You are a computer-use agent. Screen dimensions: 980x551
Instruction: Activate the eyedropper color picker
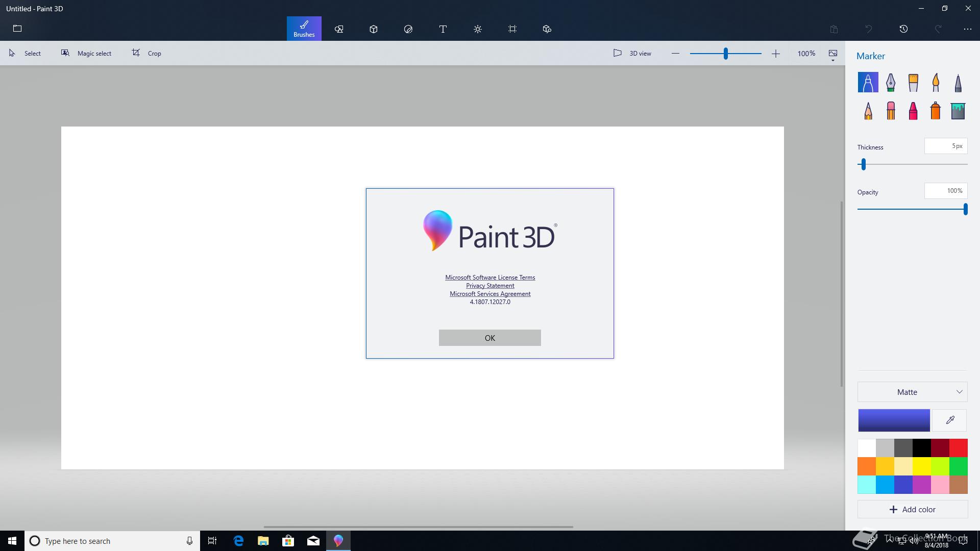pyautogui.click(x=950, y=420)
